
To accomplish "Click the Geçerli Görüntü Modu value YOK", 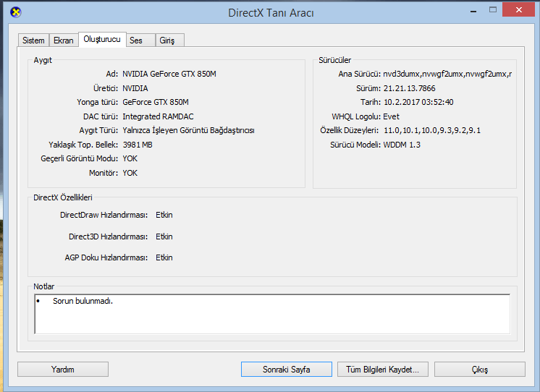I will coord(130,158).
